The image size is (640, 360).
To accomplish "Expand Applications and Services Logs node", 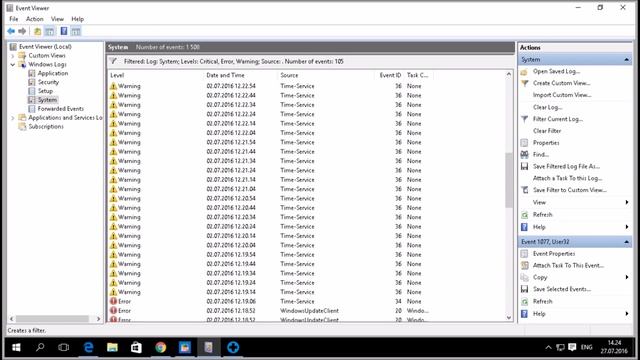I will [x=13, y=118].
